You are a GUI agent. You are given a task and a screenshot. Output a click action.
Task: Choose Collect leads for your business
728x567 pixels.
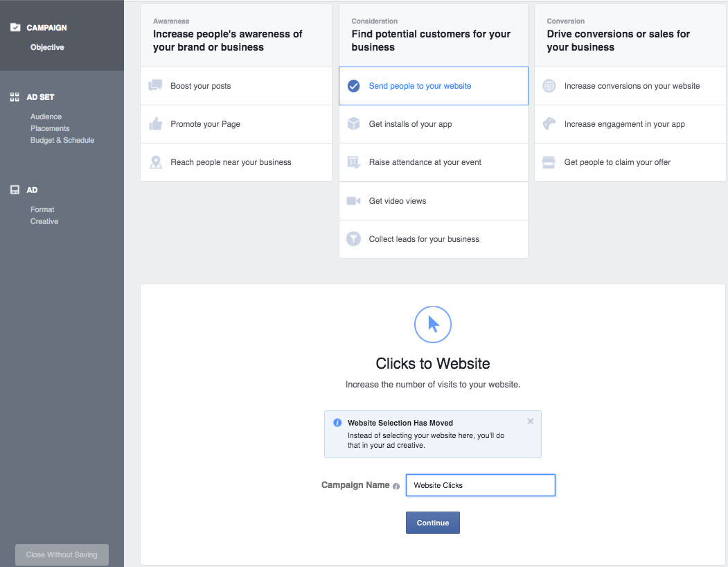point(434,239)
